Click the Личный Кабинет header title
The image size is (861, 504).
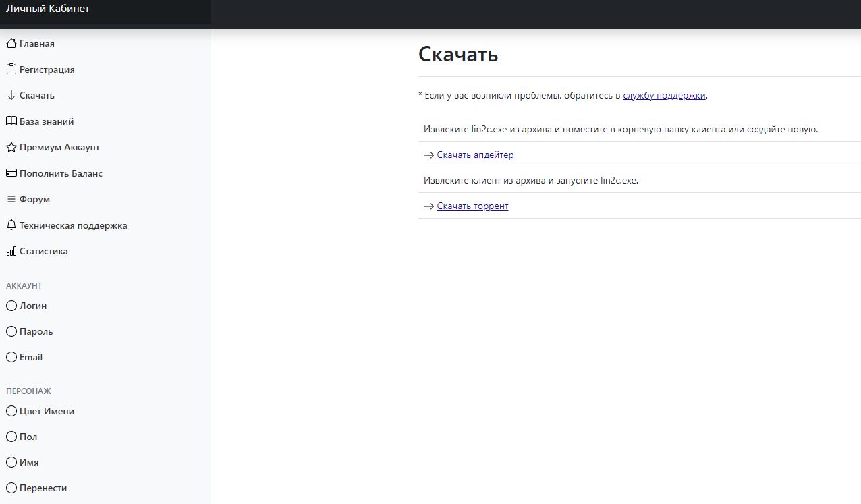pyautogui.click(x=48, y=9)
